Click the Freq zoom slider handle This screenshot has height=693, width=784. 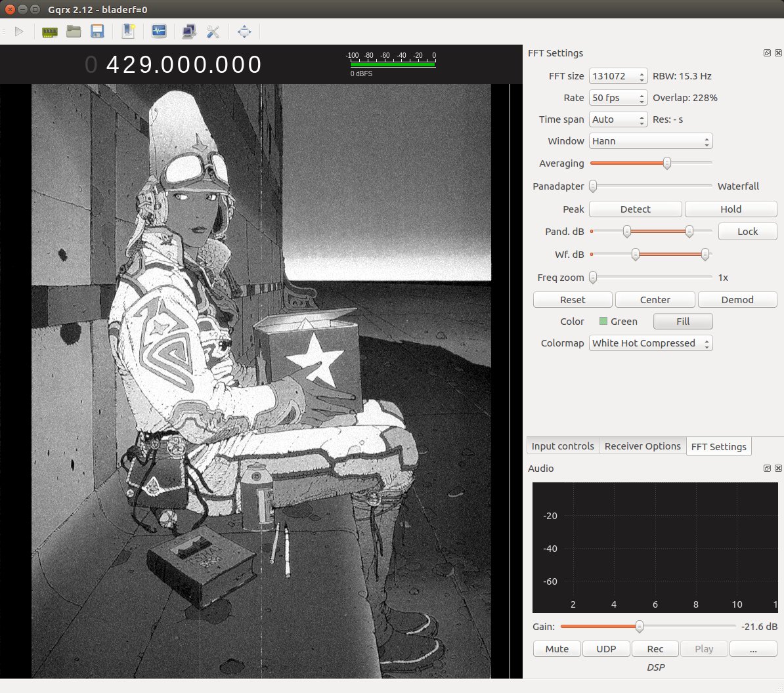pos(593,278)
